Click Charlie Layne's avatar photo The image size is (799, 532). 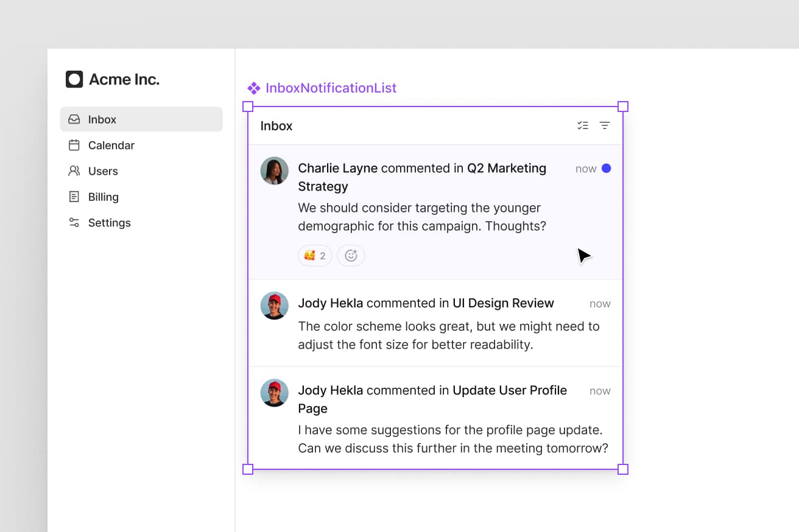(275, 170)
